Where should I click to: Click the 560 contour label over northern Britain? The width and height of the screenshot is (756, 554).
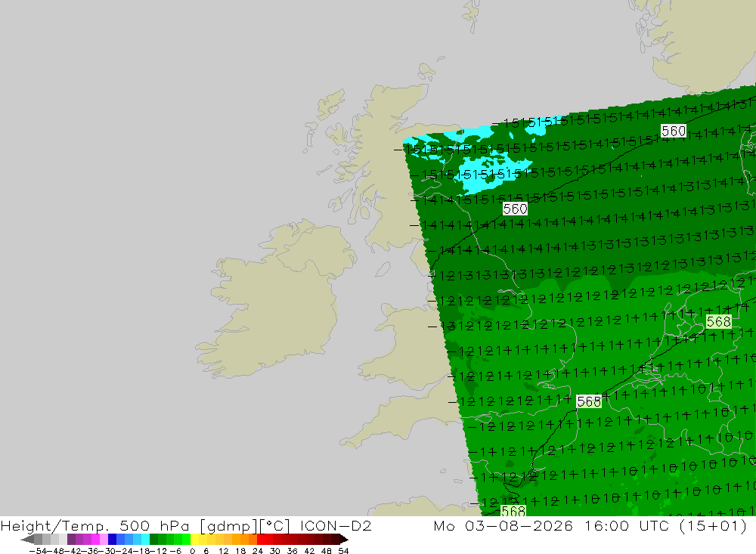point(515,209)
